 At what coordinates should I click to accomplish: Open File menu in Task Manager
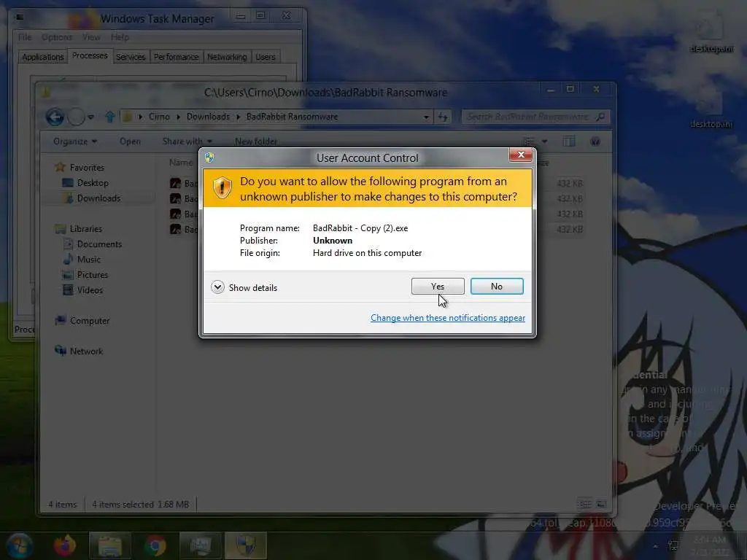click(x=24, y=37)
